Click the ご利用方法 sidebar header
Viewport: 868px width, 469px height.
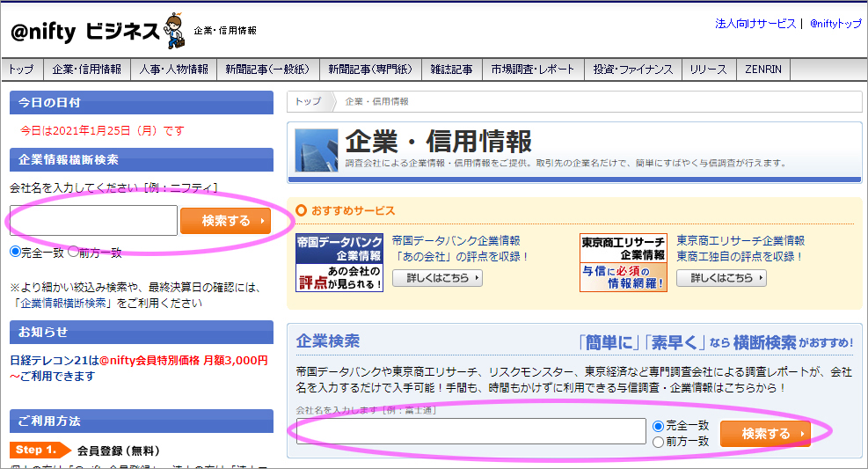tap(142, 421)
